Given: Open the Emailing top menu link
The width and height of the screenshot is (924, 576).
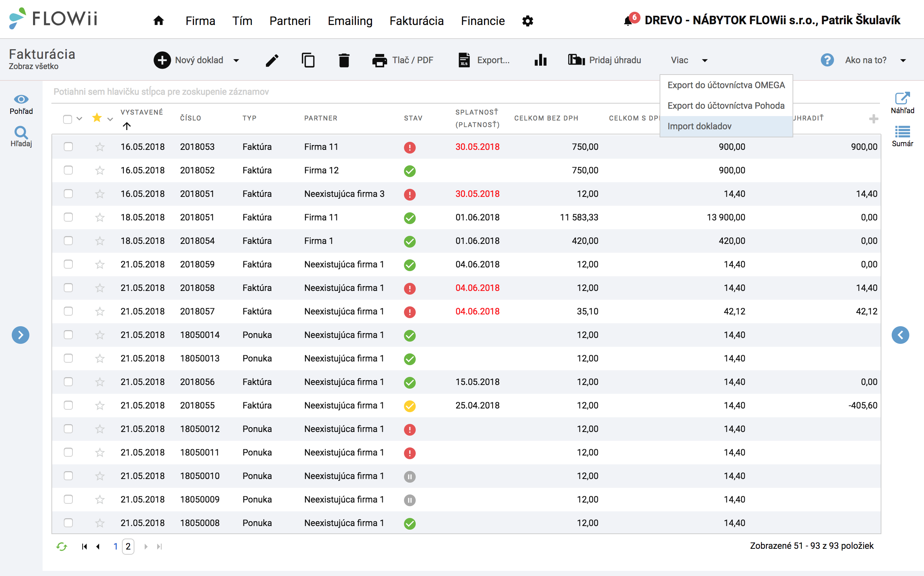Looking at the screenshot, I should click(350, 21).
